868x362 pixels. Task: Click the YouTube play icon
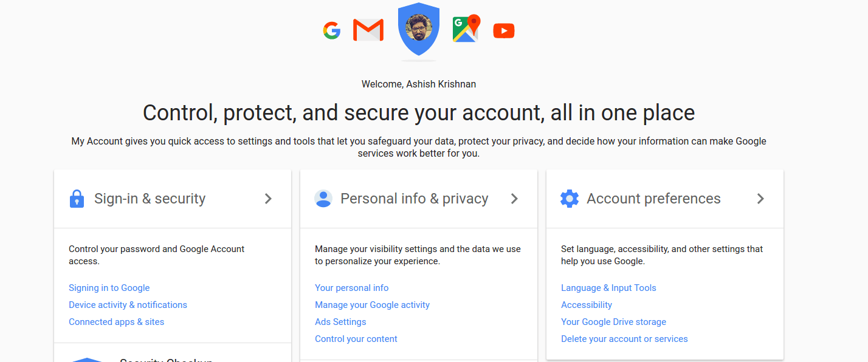pos(504,30)
